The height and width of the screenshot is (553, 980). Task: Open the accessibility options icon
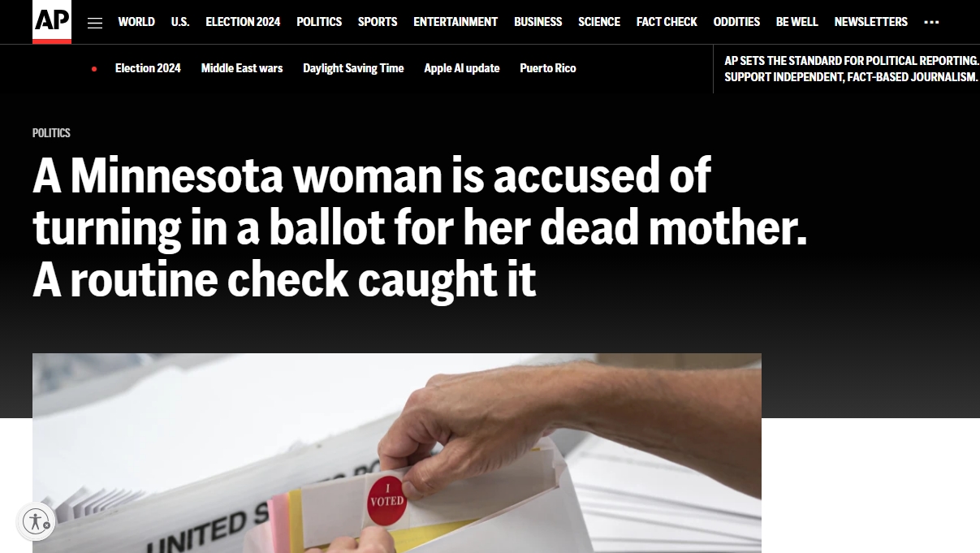tap(37, 521)
